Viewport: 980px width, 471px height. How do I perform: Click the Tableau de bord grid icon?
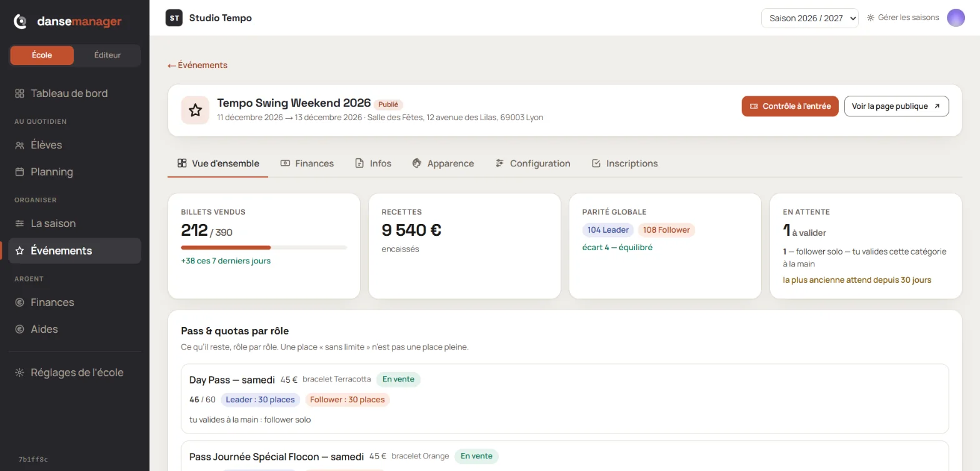19,93
